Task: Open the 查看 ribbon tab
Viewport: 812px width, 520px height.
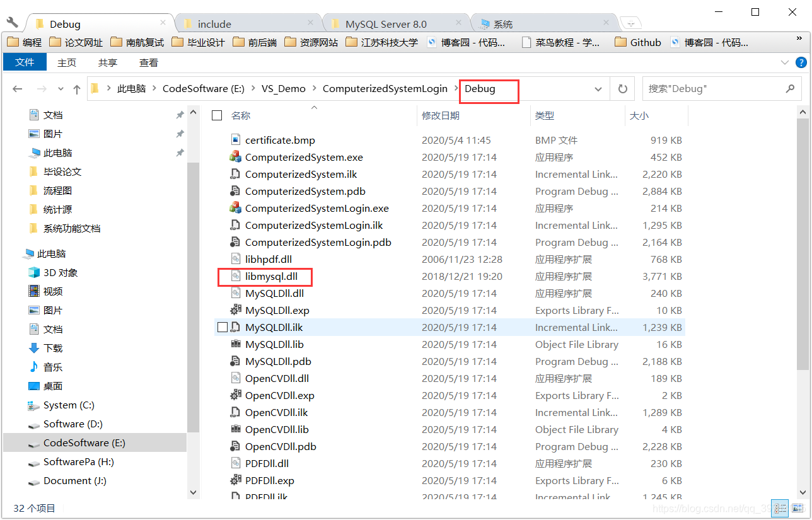Action: point(149,62)
